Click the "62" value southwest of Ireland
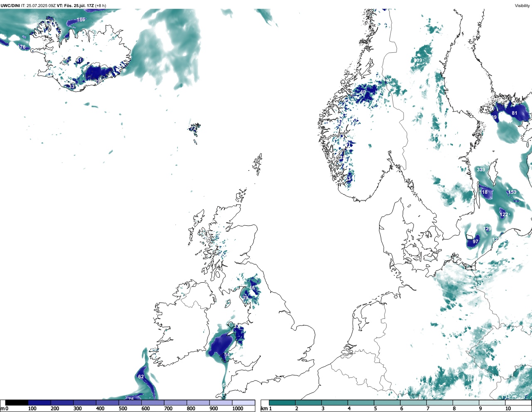The height and width of the screenshot is (412, 532). tap(141, 377)
